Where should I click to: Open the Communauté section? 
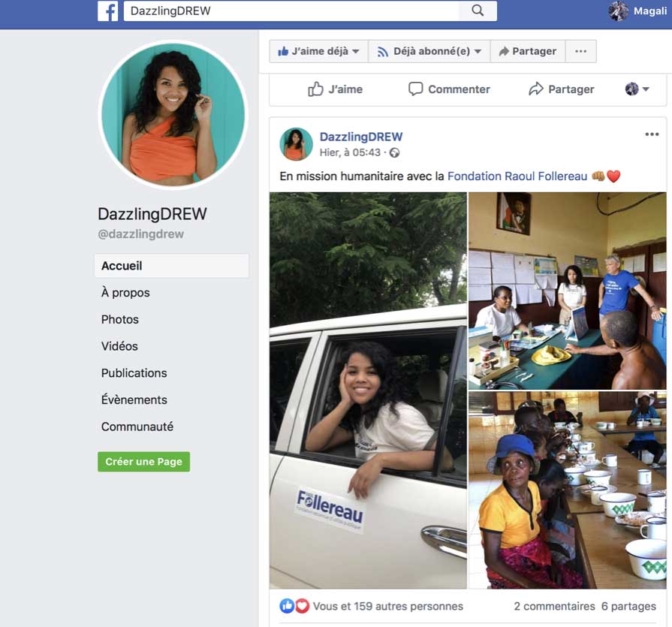[137, 427]
